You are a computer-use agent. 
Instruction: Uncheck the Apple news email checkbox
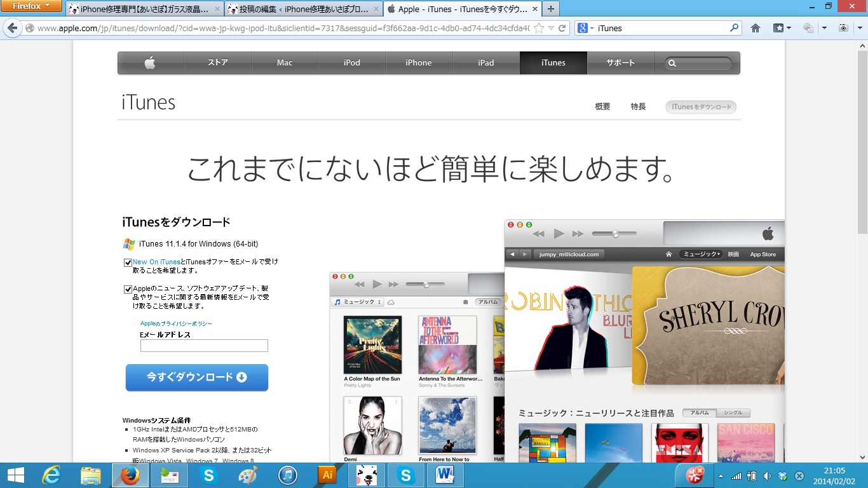pos(128,289)
